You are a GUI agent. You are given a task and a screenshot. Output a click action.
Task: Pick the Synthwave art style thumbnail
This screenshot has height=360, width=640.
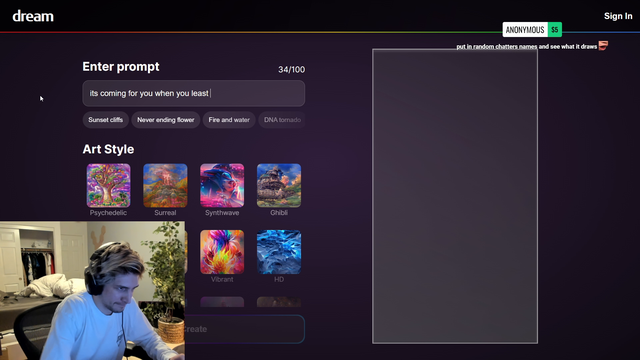pos(222,185)
